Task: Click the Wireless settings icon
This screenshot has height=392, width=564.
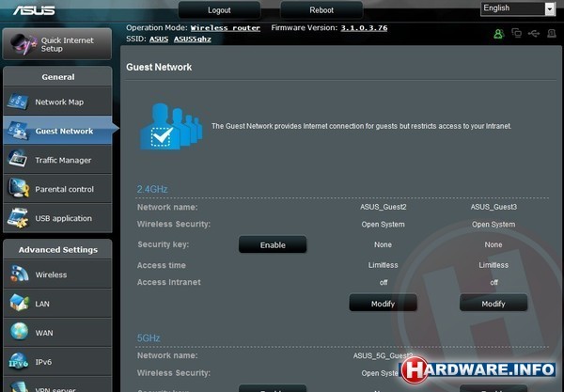Action: tap(19, 274)
